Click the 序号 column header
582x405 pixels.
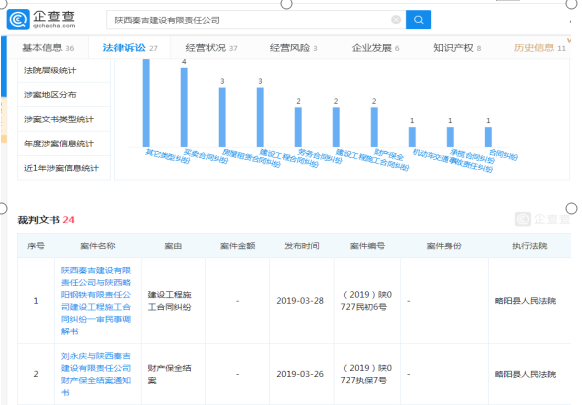[x=36, y=246]
